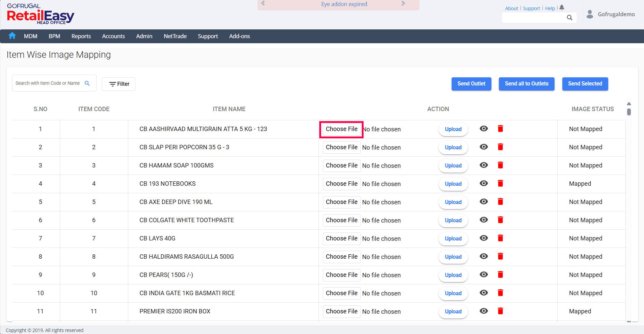Delete image for CB LAYS 40G
This screenshot has height=334, width=644.
[x=501, y=238]
